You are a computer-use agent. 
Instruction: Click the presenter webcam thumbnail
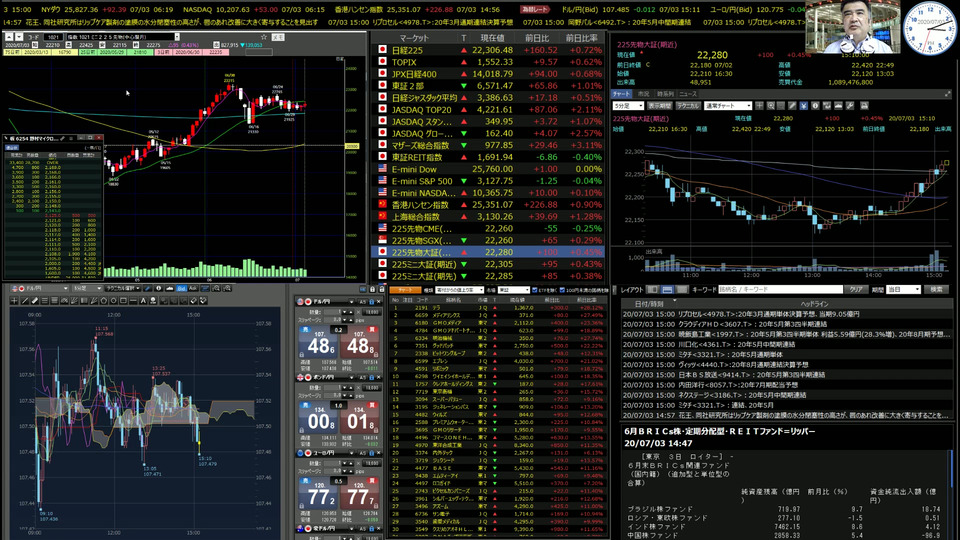click(x=852, y=26)
